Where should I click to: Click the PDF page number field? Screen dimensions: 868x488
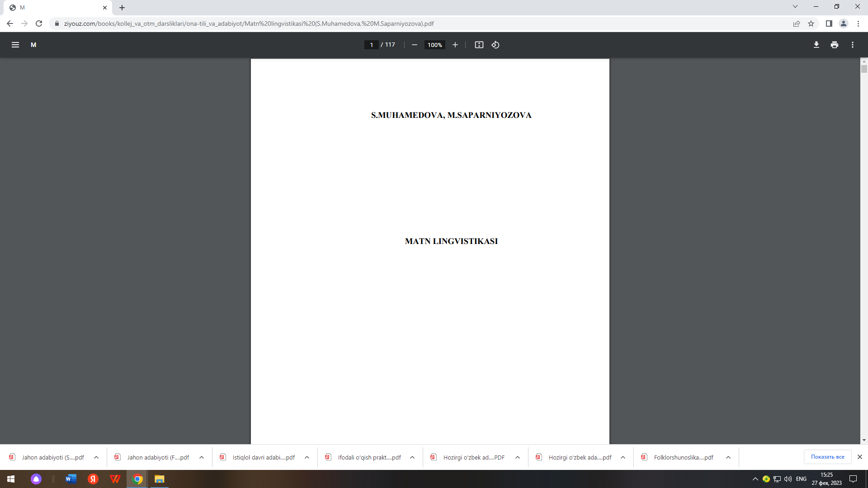click(371, 45)
